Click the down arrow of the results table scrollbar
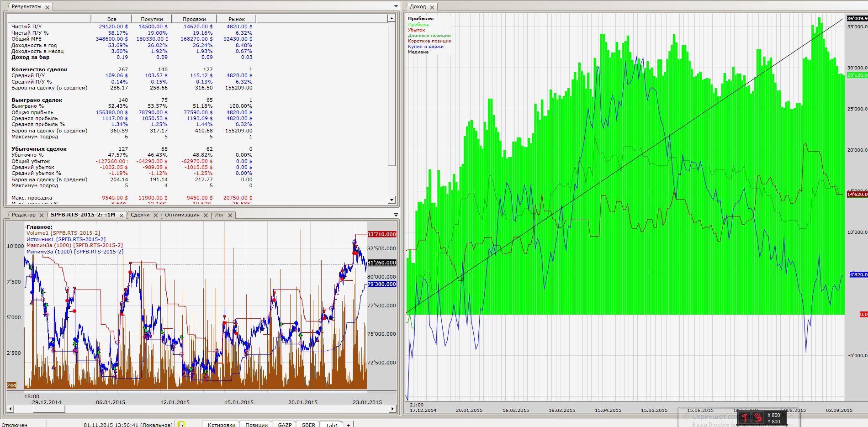The height and width of the screenshot is (427, 868). [x=392, y=200]
